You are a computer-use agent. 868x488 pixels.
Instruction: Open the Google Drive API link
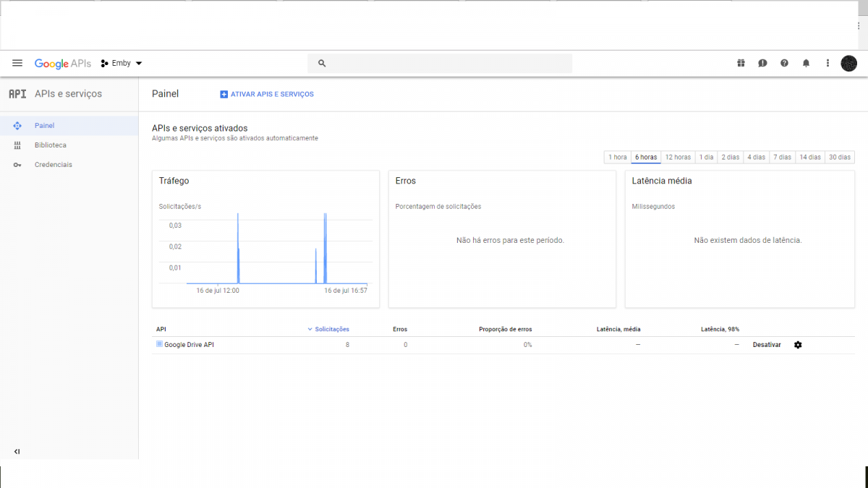(x=189, y=345)
